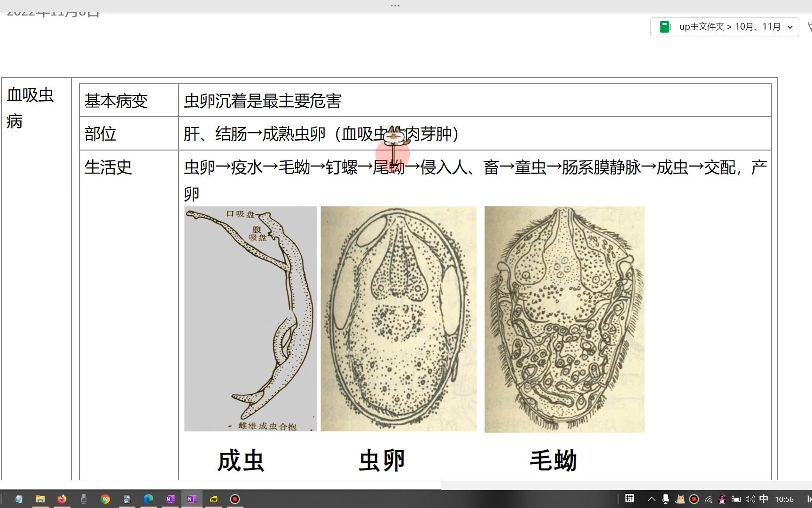
Task: Open the 10:56 taskbar clock
Action: pos(784,499)
